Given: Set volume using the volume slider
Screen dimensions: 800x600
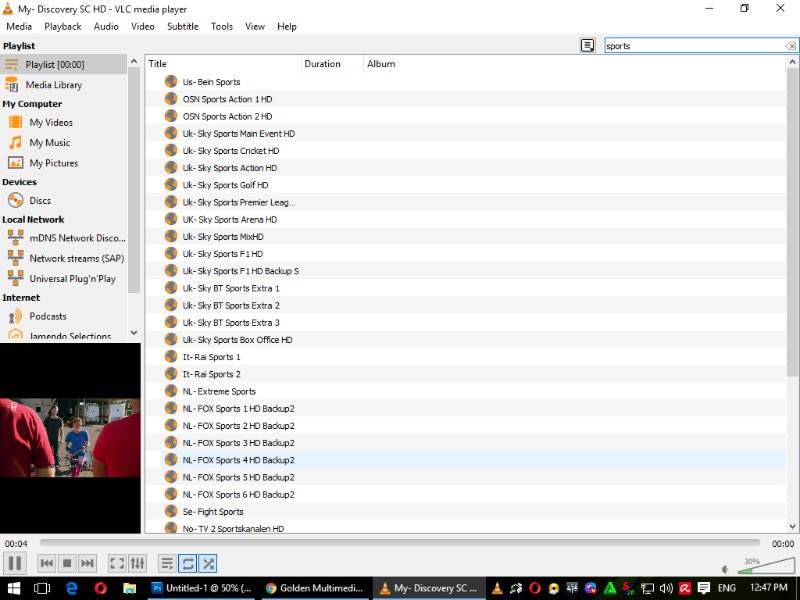Looking at the screenshot, I should coord(765,566).
